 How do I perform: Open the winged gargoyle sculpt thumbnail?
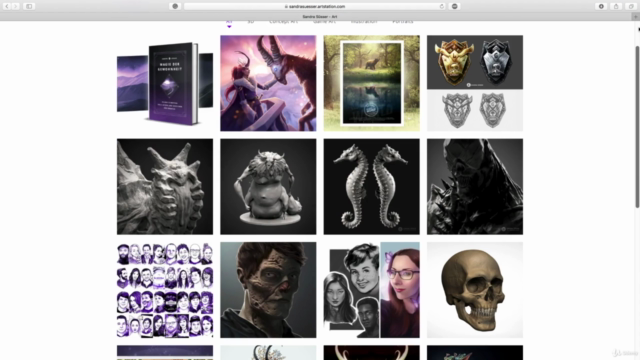(x=165, y=187)
